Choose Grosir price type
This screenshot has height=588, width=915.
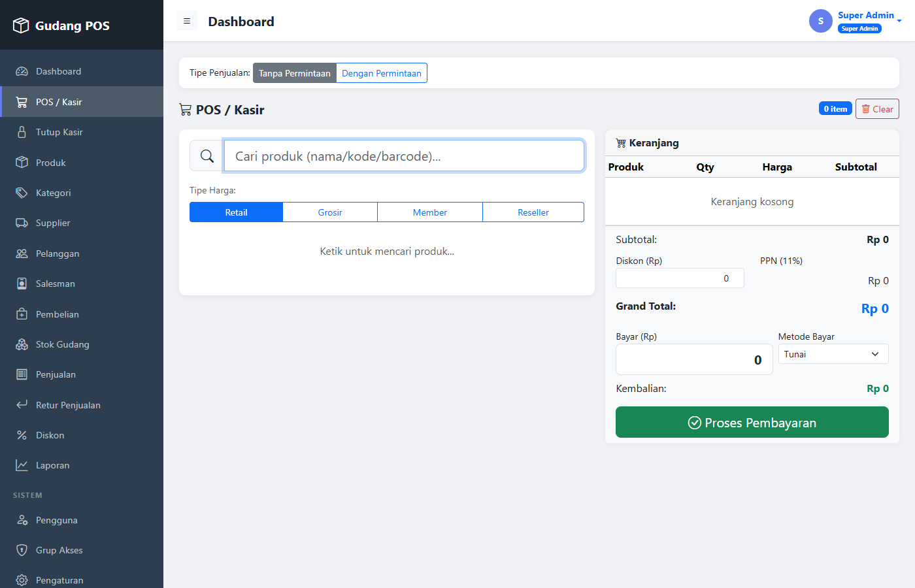tap(330, 212)
